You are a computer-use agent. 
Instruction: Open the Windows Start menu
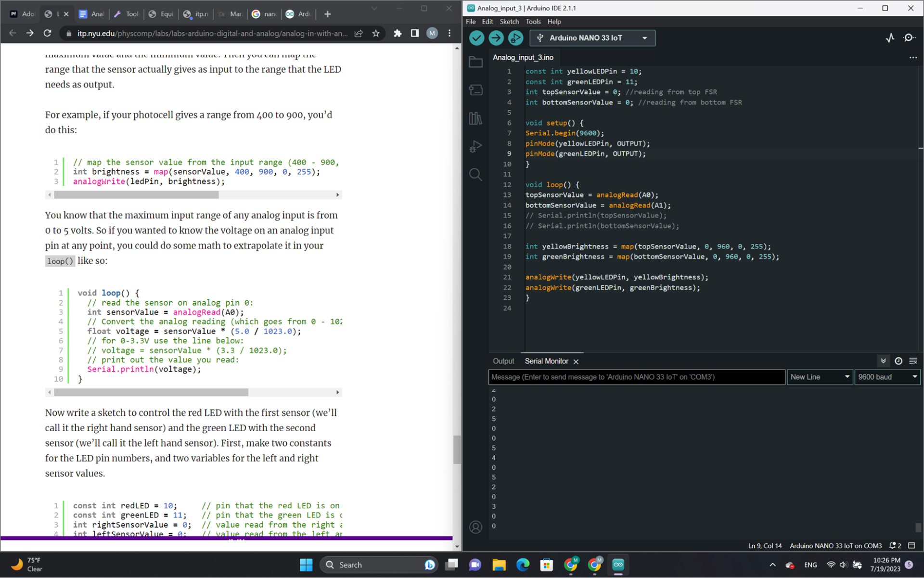tap(306, 565)
